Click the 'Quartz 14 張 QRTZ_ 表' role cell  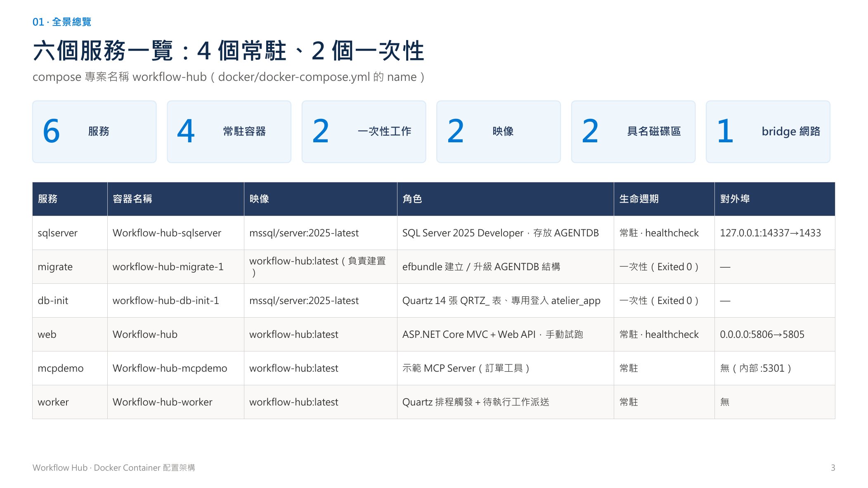tap(506, 301)
